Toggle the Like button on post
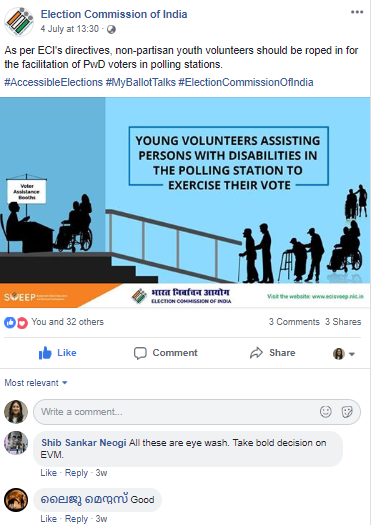371x525 pixels. [58, 353]
